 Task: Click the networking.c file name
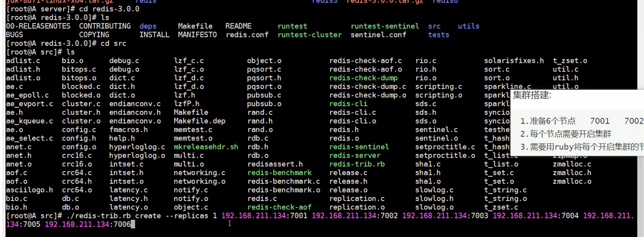(200, 173)
